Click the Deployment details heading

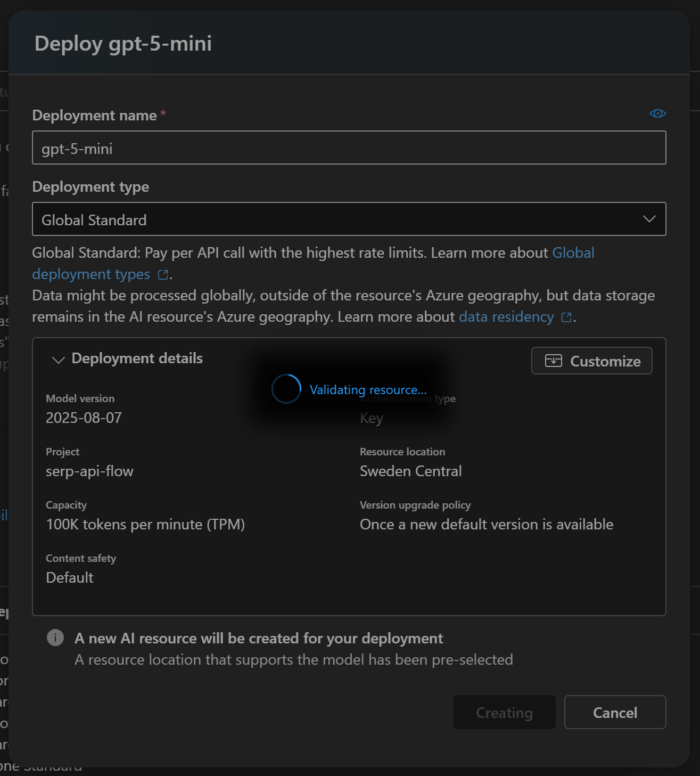(137, 358)
